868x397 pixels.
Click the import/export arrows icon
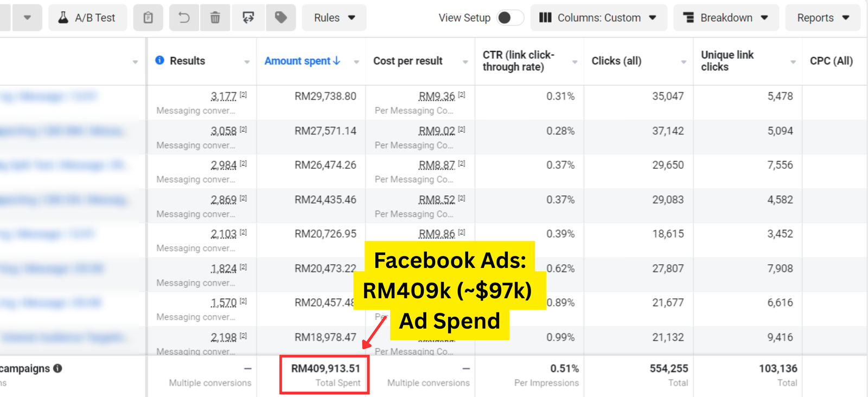(x=248, y=18)
